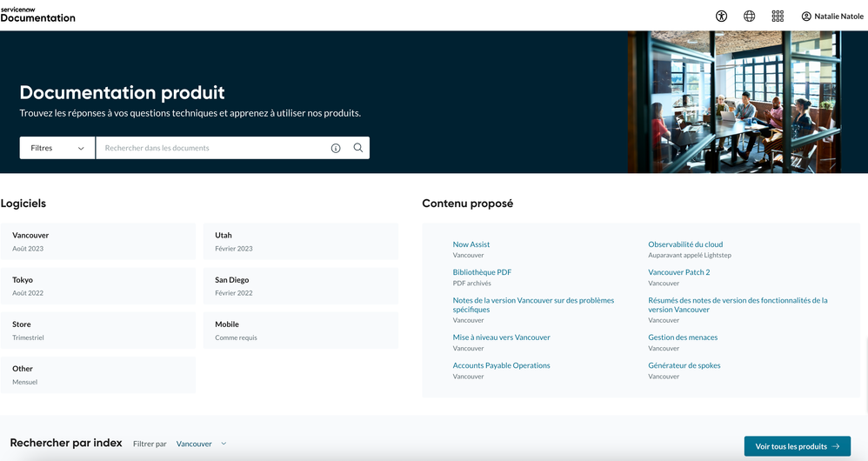This screenshot has width=868, height=461.
Task: Open Natalie Natole user profile
Action: [x=832, y=16]
